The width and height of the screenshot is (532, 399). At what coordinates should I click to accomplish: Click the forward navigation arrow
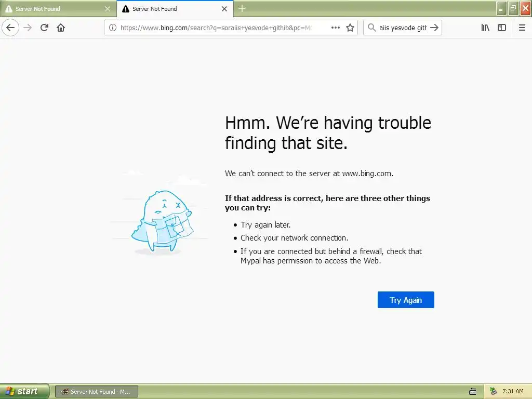coord(28,28)
